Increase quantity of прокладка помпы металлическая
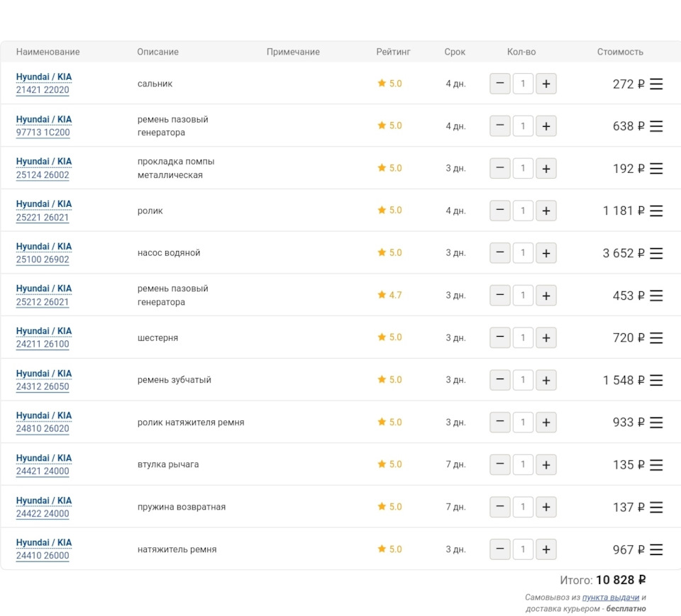 pos(546,169)
